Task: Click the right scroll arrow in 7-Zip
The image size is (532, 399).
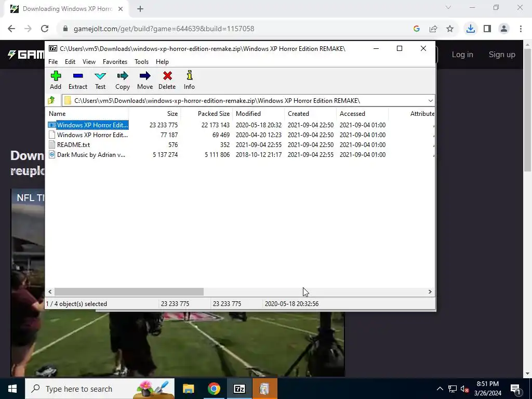Action: pos(430,292)
